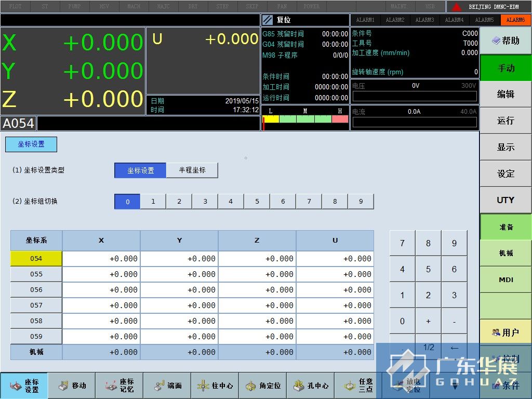Viewport: 532px width, 399px height.
Task: Open the 孔中心 hole center function
Action: 311,385
